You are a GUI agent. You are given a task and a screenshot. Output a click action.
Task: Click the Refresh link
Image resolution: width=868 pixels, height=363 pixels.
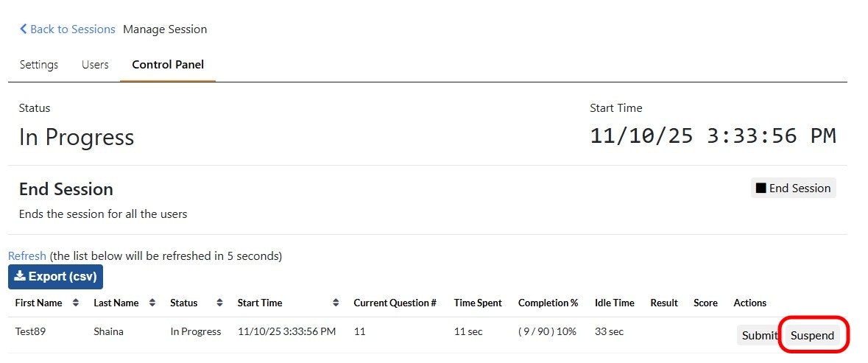click(x=27, y=256)
